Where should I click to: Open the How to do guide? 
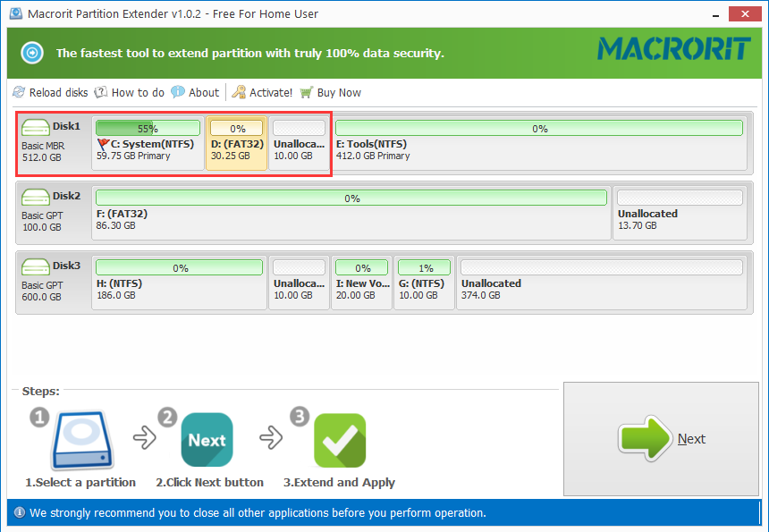pos(101,92)
